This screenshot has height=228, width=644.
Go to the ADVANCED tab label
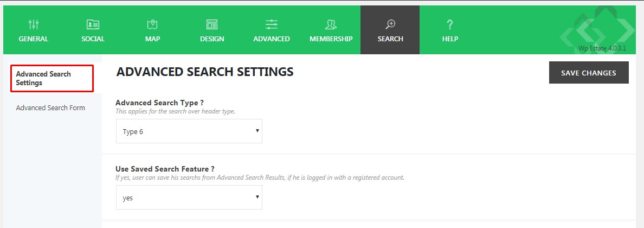click(272, 39)
